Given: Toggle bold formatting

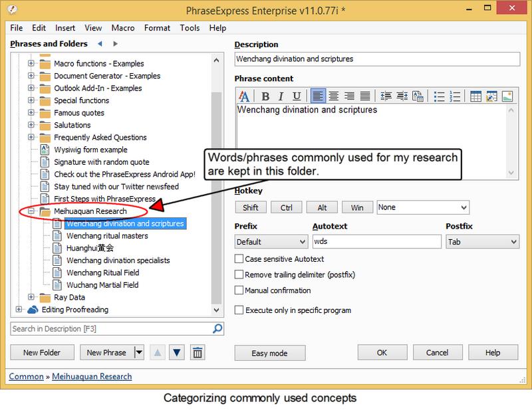Looking at the screenshot, I should 265,96.
